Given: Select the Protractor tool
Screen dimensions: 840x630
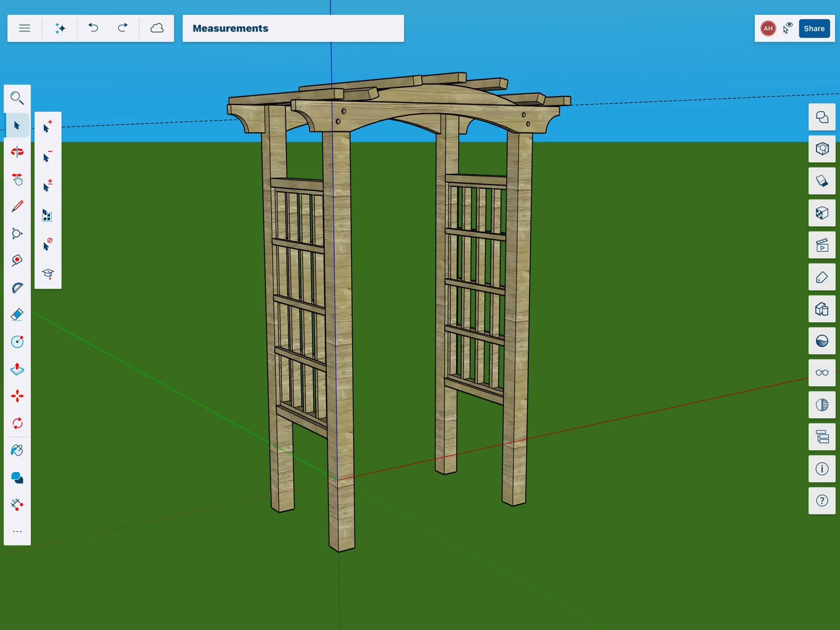Looking at the screenshot, I should pyautogui.click(x=17, y=287).
